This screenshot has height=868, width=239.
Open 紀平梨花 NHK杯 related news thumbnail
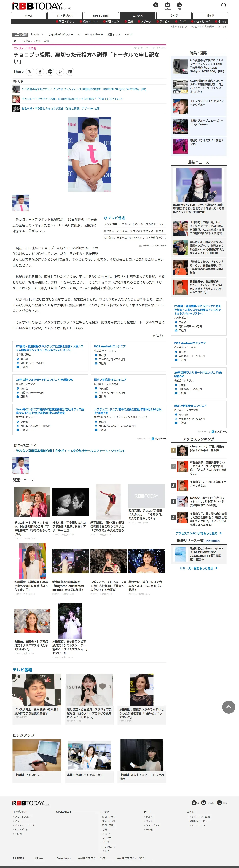[108, 502]
